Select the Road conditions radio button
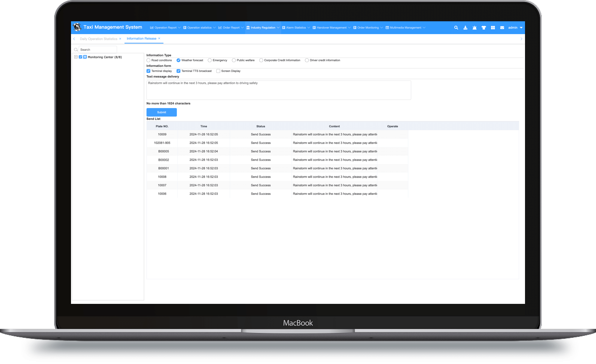This screenshot has height=364, width=596. coord(148,60)
